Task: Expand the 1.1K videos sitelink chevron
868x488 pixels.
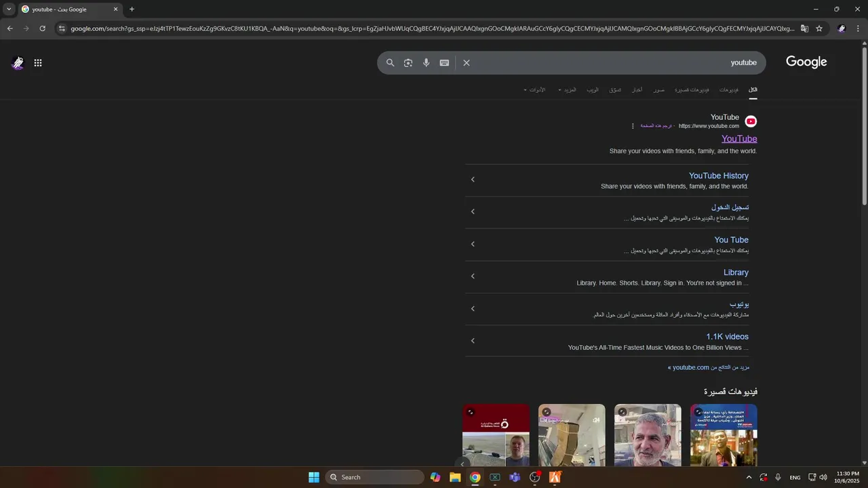Action: click(x=473, y=341)
